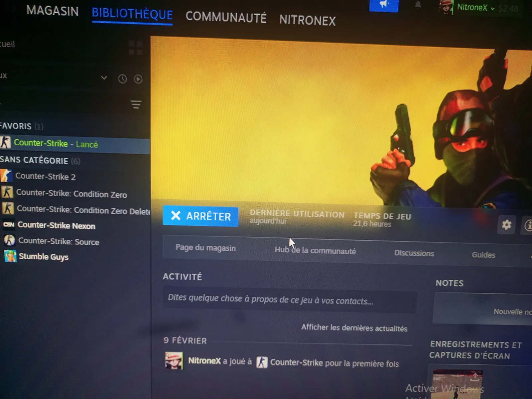
Task: Collapse the Favoris section header
Action: click(x=16, y=126)
